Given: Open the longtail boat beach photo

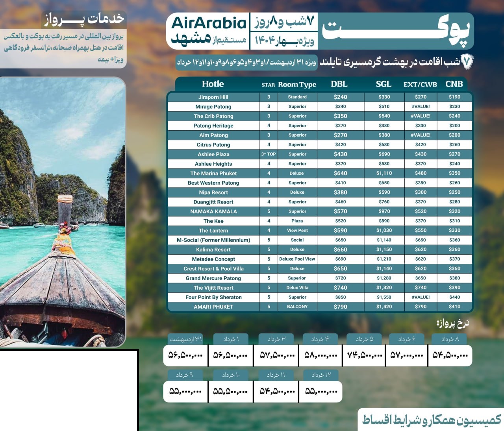Looking at the screenshot, I should 63,212.
